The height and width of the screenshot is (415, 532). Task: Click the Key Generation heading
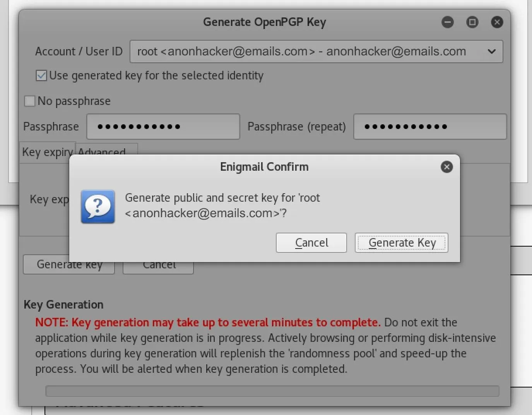(63, 305)
